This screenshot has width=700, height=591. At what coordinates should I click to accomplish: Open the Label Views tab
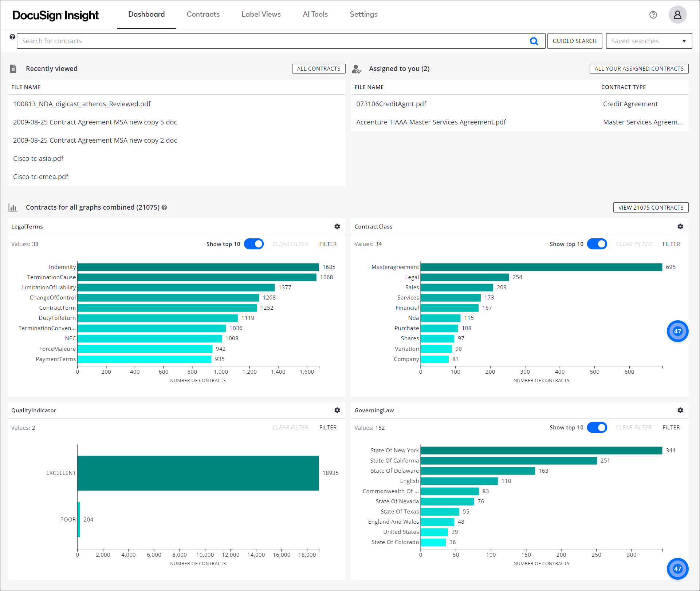pyautogui.click(x=261, y=14)
